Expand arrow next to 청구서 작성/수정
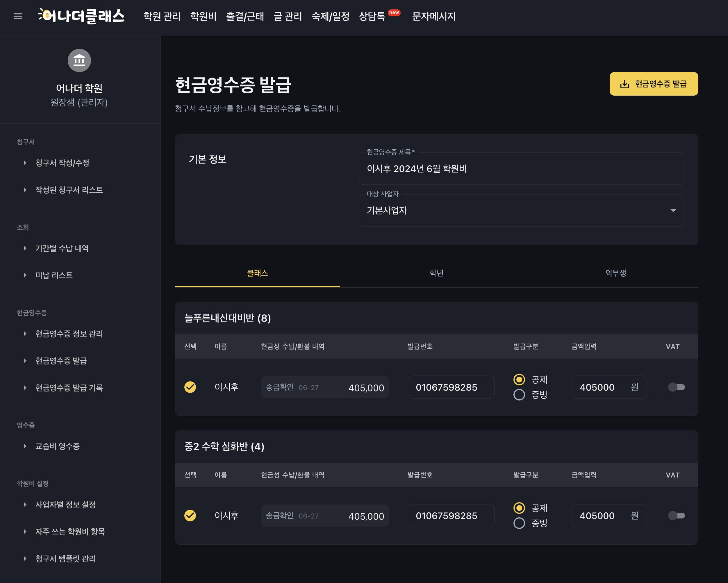Viewport: 728px width, 583px height. (x=25, y=163)
